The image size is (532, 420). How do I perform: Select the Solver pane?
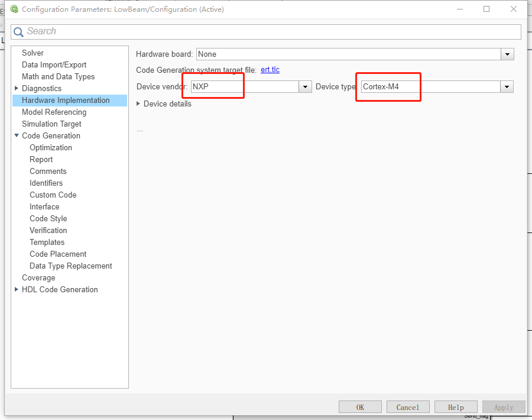33,53
